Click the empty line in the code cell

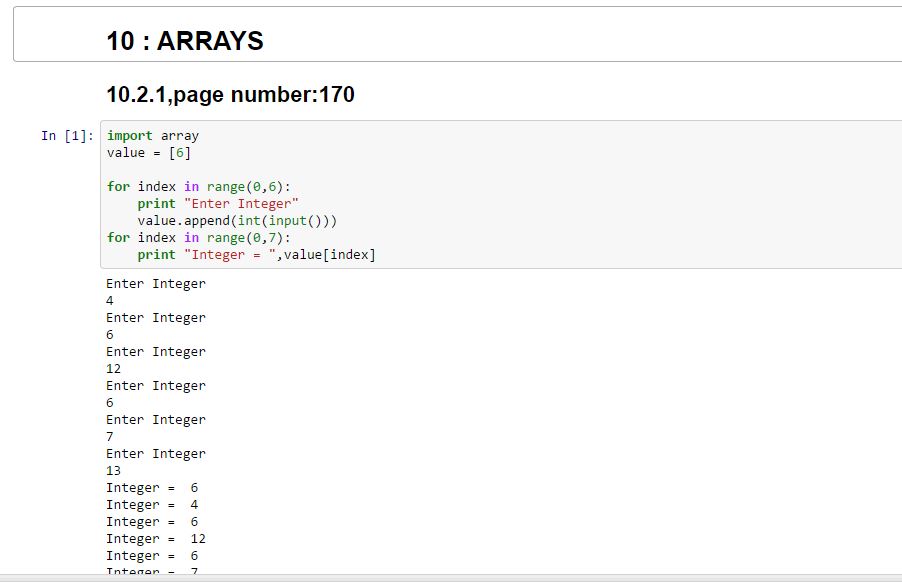point(300,170)
